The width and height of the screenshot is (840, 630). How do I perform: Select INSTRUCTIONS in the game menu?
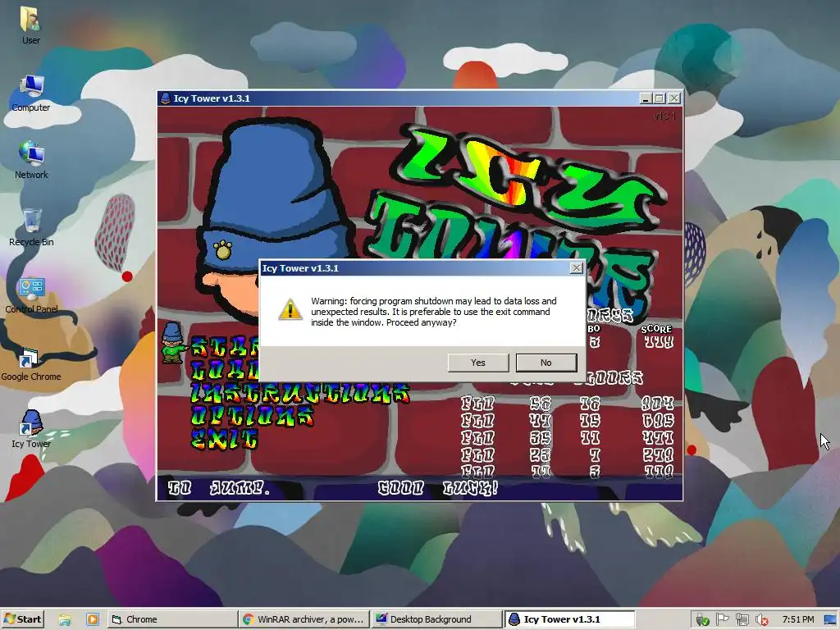(x=300, y=393)
